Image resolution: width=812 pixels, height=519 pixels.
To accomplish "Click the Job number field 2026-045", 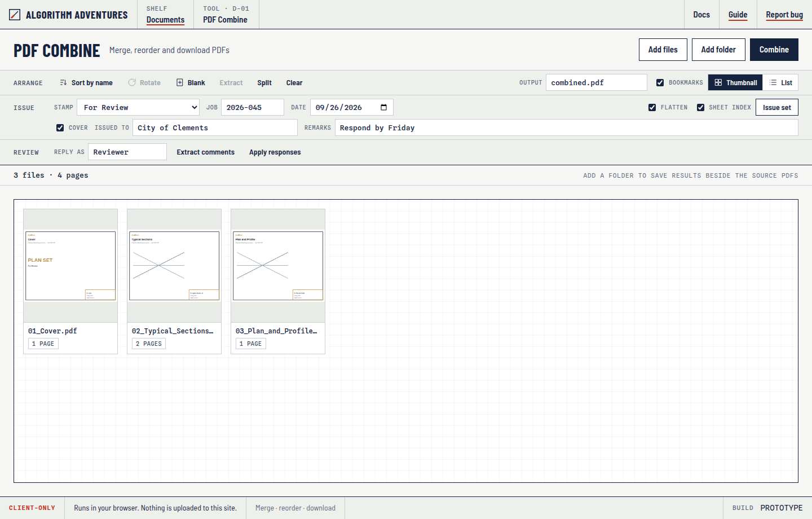I will click(x=253, y=107).
